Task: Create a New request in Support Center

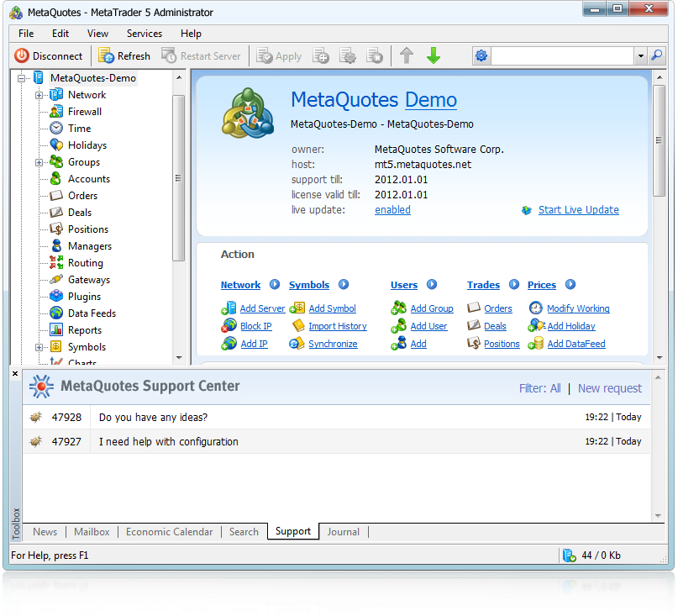Action: point(610,388)
